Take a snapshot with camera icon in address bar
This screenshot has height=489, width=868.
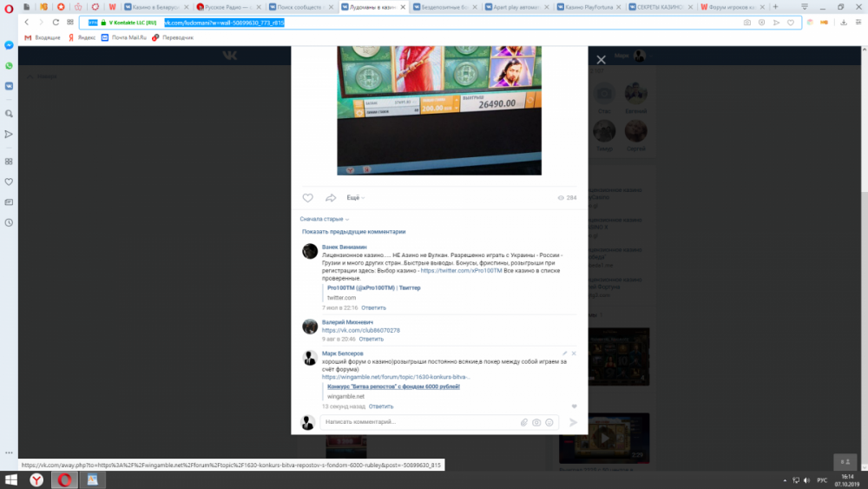click(x=746, y=23)
